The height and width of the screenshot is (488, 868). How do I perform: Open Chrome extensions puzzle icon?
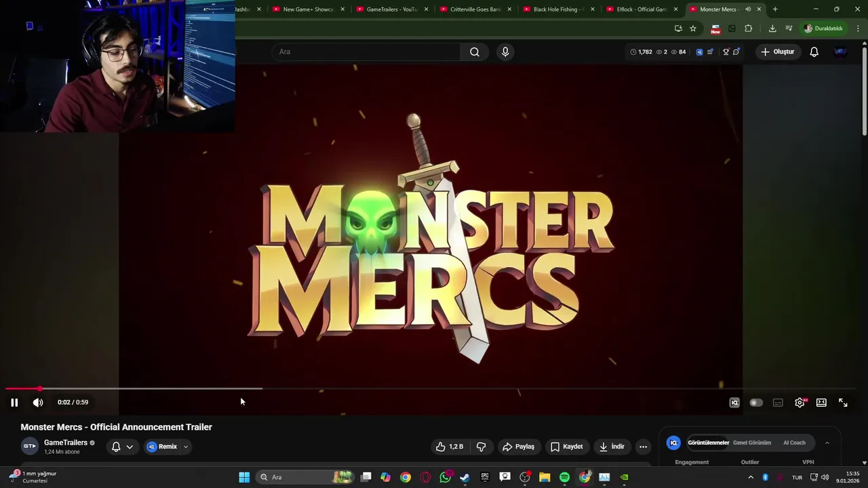[x=749, y=28]
